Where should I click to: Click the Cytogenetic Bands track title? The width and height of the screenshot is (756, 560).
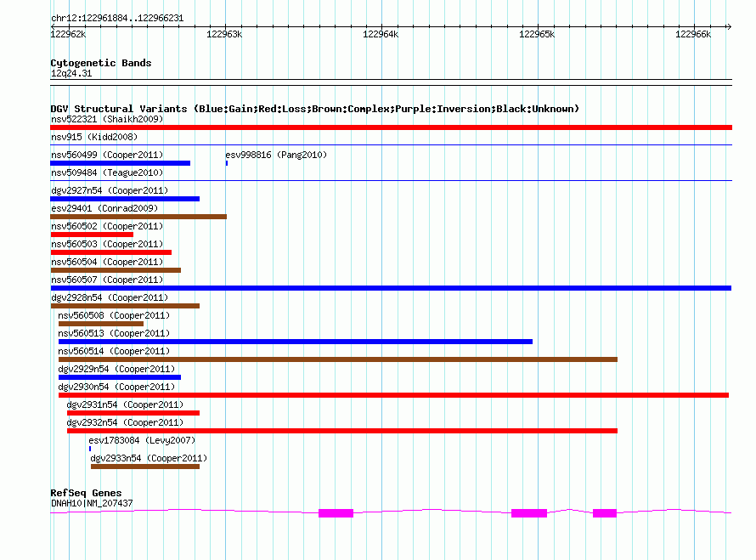pyautogui.click(x=101, y=63)
